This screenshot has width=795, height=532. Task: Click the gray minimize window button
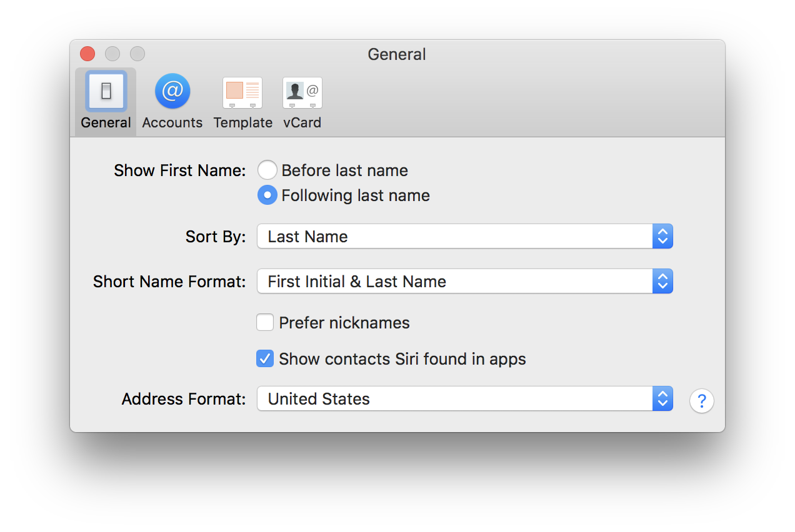coord(112,54)
